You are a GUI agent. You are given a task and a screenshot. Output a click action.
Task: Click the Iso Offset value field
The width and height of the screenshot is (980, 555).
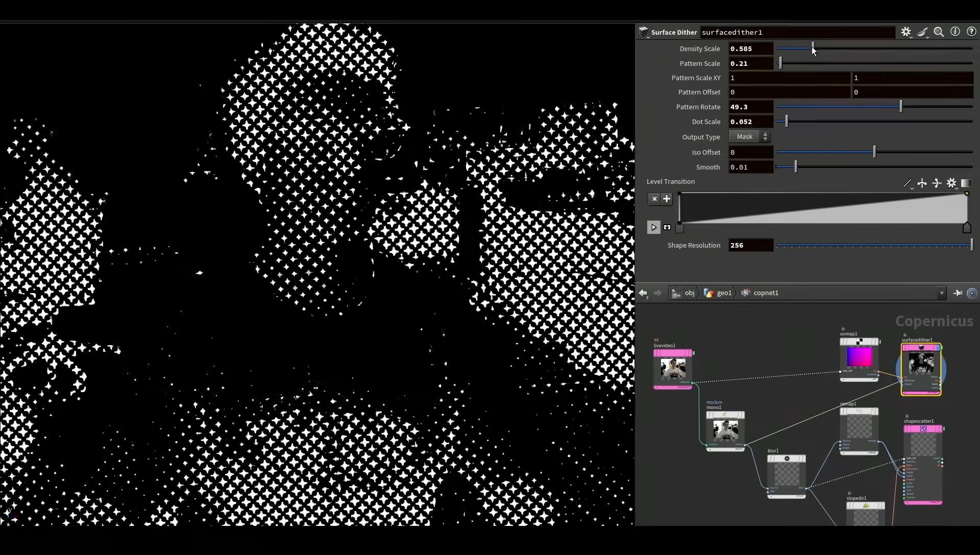pos(751,152)
